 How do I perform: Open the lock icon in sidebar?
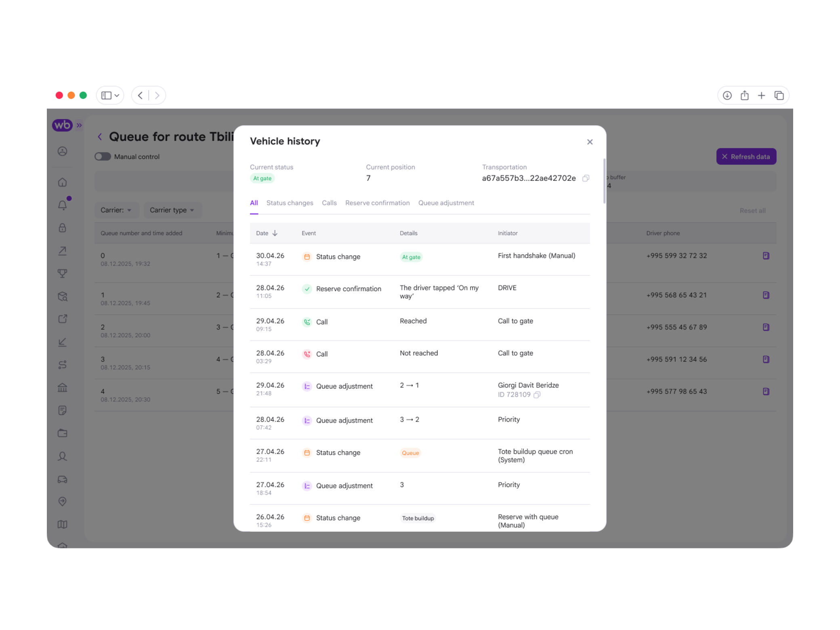click(x=62, y=228)
